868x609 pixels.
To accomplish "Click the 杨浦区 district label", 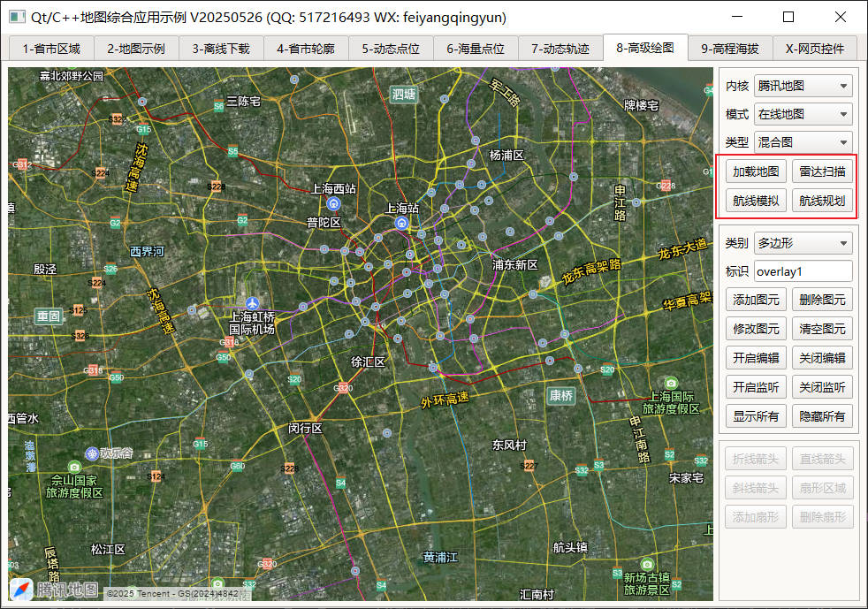I will [506, 156].
